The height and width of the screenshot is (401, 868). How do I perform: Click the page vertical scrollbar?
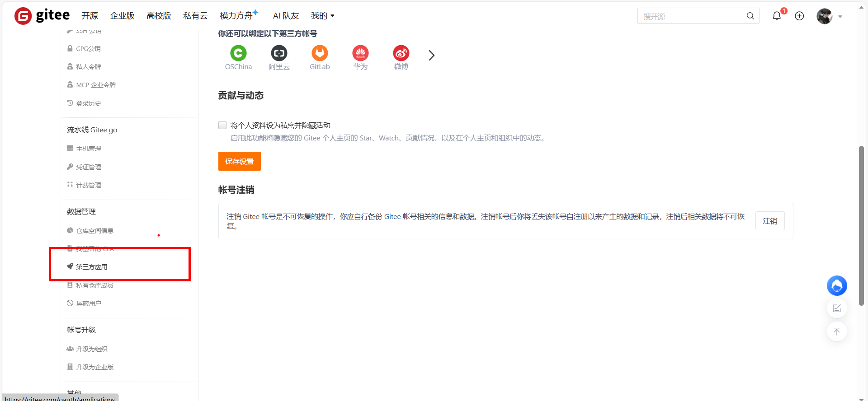tap(861, 226)
